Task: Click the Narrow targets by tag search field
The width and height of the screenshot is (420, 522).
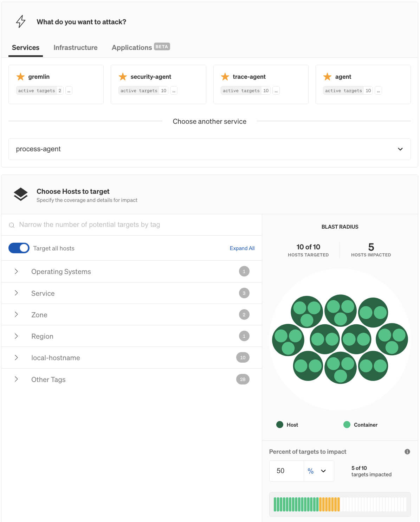Action: [131, 225]
